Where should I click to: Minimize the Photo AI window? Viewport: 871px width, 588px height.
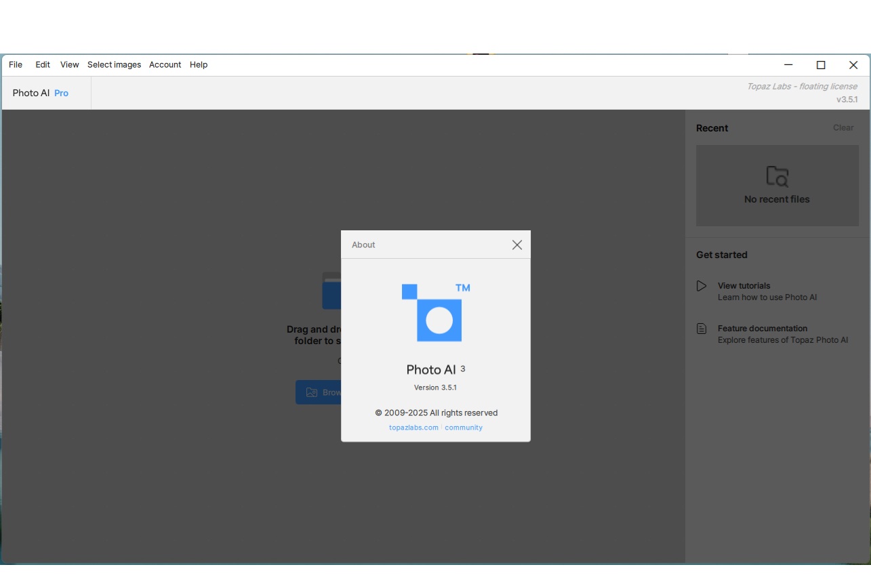tap(788, 65)
